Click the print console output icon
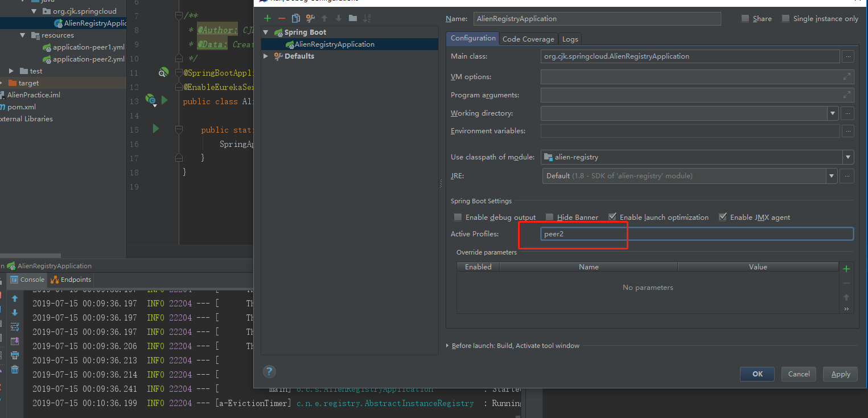Viewport: 868px width, 418px height. (x=15, y=355)
